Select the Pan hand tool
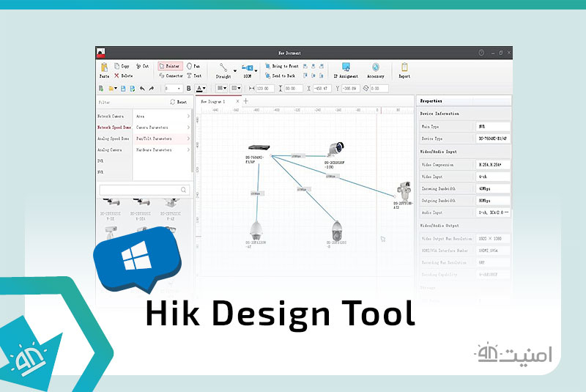586x392 pixels. tap(193, 66)
